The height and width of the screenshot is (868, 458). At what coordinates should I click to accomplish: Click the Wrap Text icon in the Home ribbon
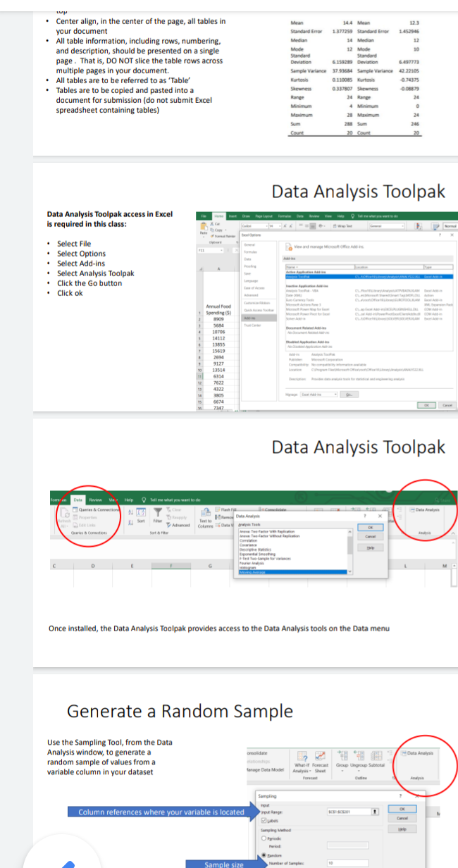point(335,225)
